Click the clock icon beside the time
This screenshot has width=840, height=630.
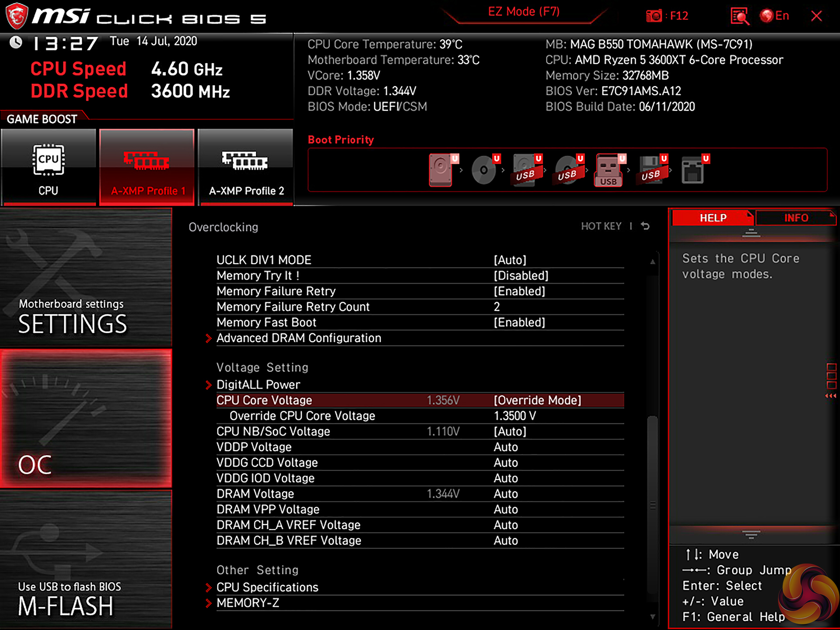pyautogui.click(x=16, y=42)
